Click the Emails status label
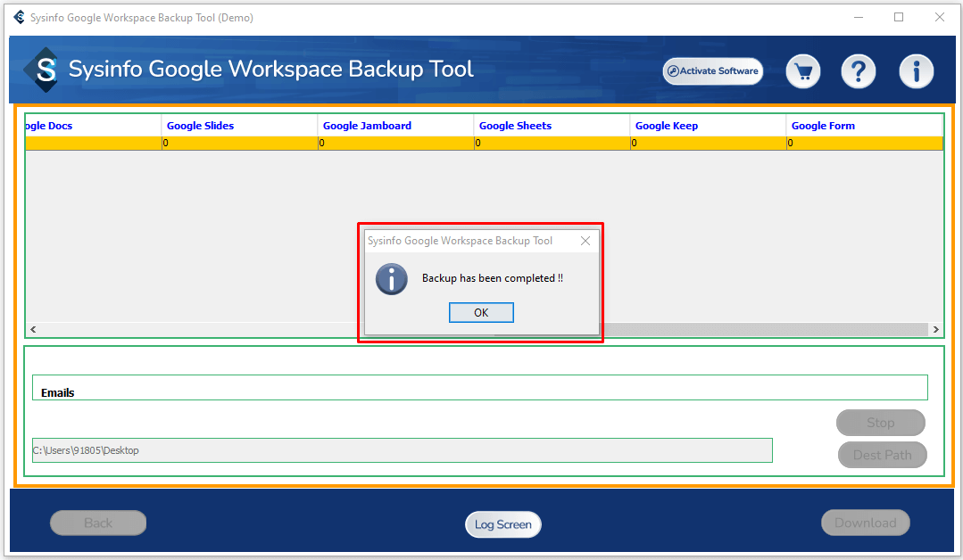This screenshot has width=963, height=560. (x=58, y=392)
